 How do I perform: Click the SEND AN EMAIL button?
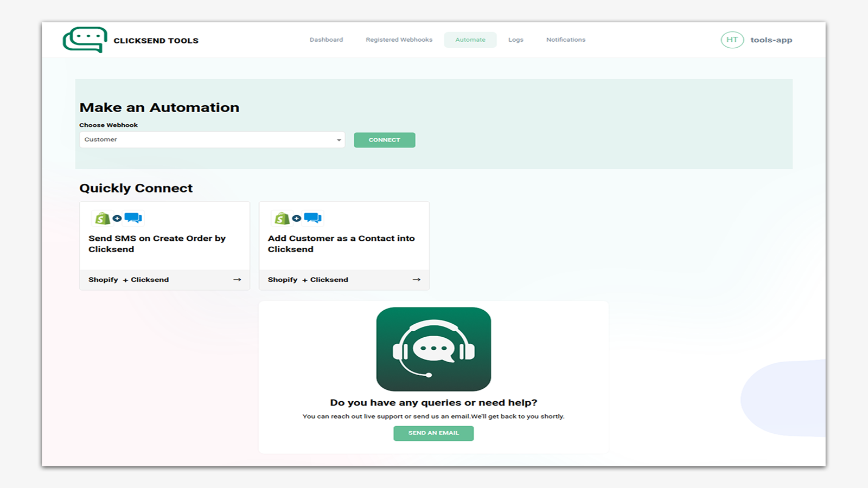(433, 433)
